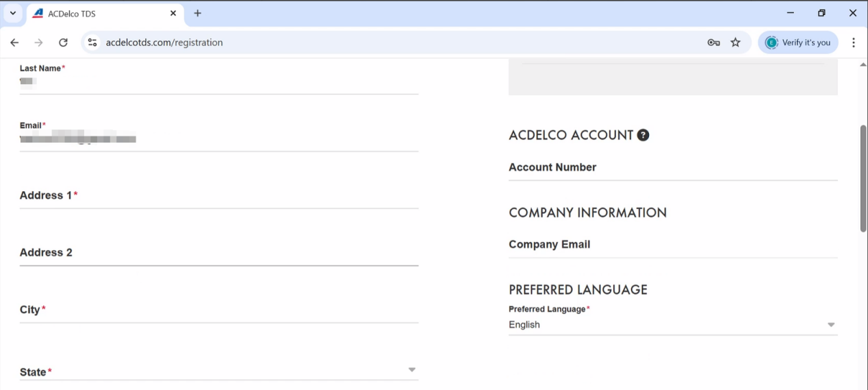Click the browser back arrow
This screenshot has width=868, height=390.
point(14,42)
